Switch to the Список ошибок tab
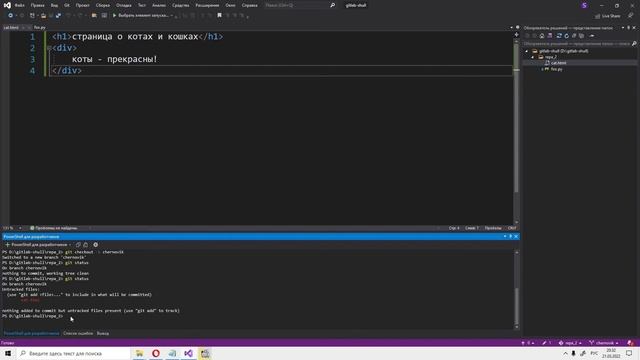This screenshot has width=640, height=360. [78, 333]
